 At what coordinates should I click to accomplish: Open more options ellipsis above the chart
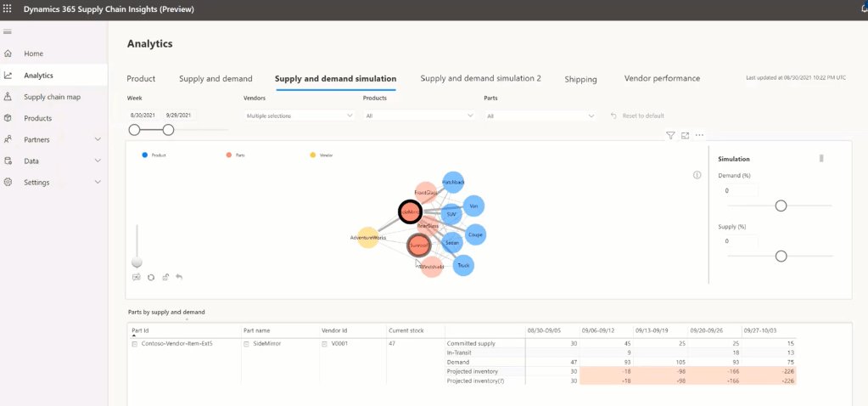coord(699,135)
